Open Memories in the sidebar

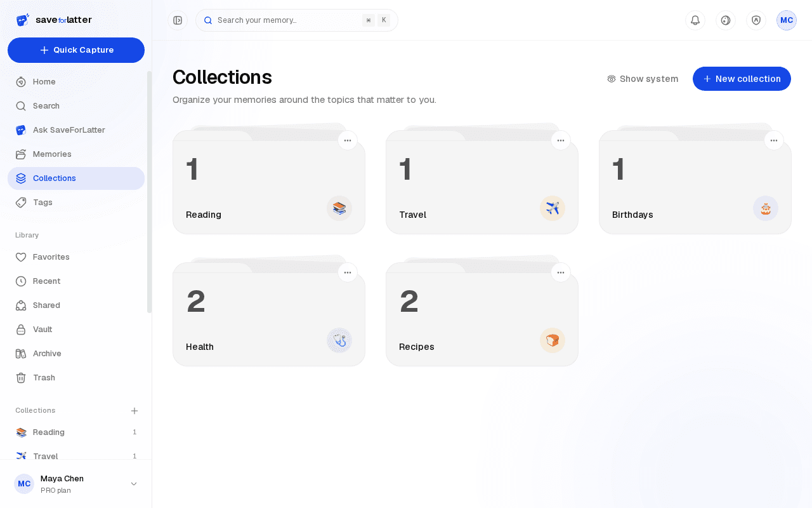pyautogui.click(x=76, y=154)
